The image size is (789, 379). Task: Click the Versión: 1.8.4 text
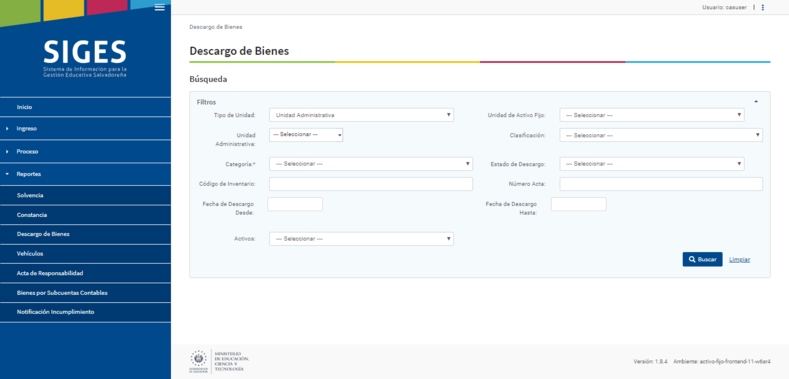651,362
